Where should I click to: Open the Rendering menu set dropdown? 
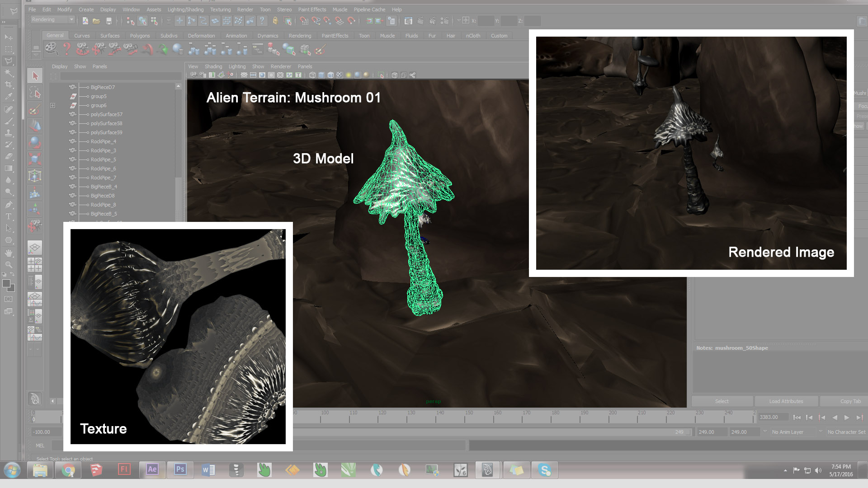coord(71,20)
